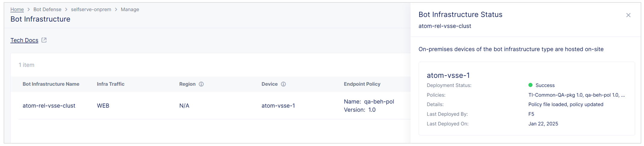Viewport: 644px width, 146px height.
Task: Open the Tech Docs link
Action: (24, 40)
